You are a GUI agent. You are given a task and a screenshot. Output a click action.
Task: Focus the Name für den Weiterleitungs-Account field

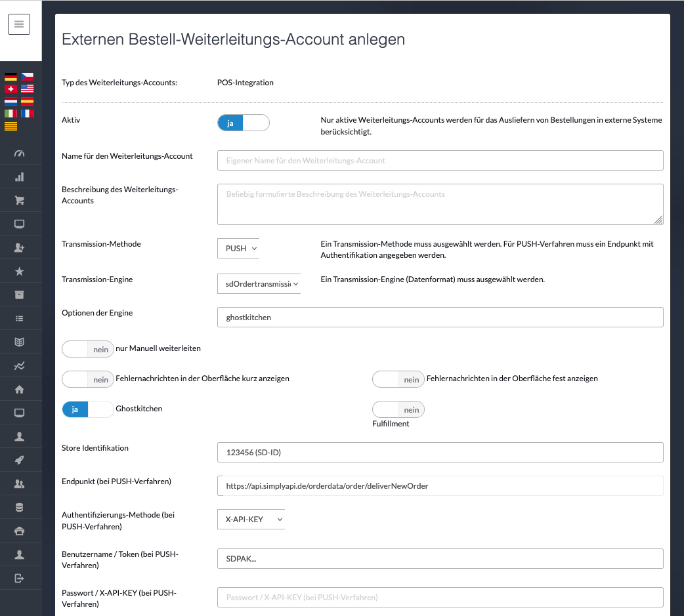[x=440, y=161]
